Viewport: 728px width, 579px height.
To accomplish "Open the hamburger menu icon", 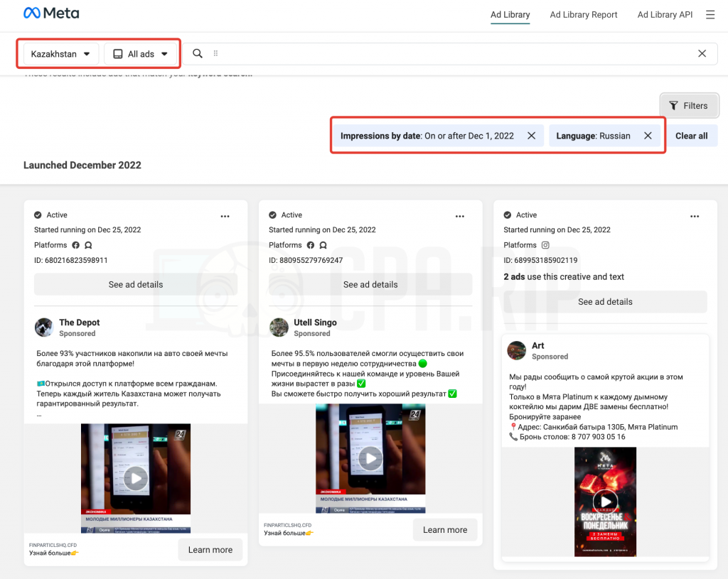I will (710, 15).
